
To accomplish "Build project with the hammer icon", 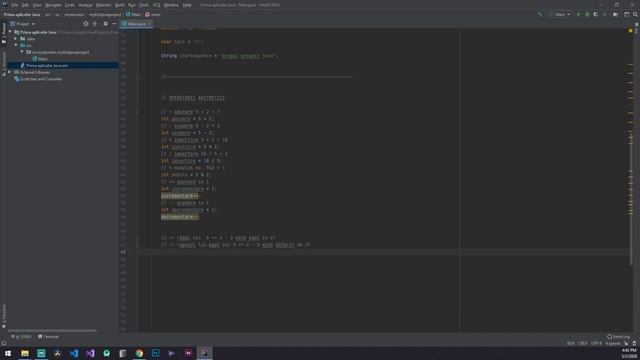I will 540,14.
